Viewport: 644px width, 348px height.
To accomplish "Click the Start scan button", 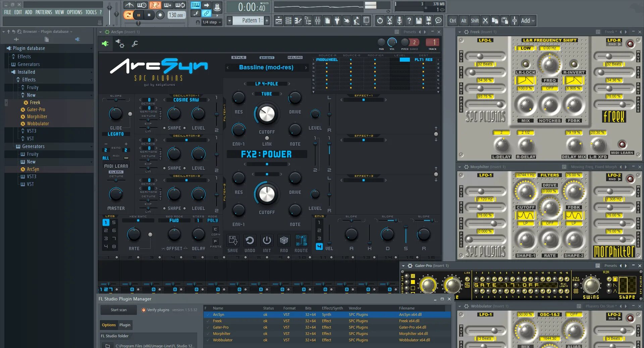I will coord(119,310).
